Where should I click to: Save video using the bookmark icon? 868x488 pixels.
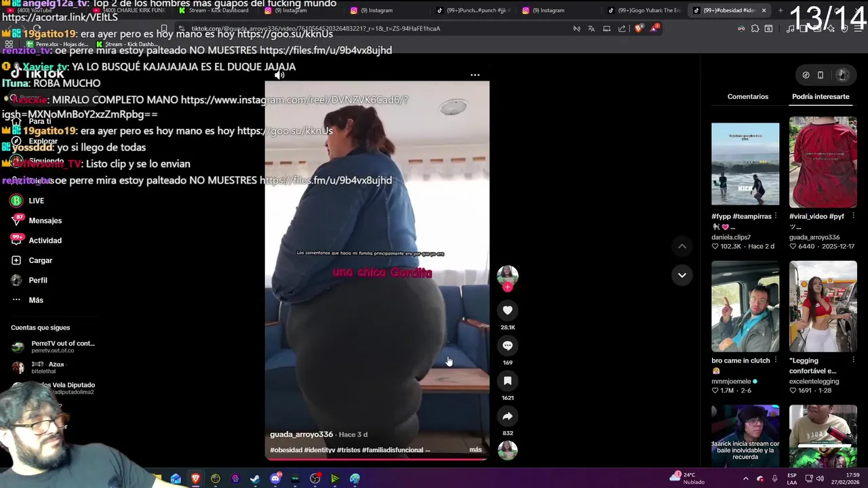[x=507, y=380]
